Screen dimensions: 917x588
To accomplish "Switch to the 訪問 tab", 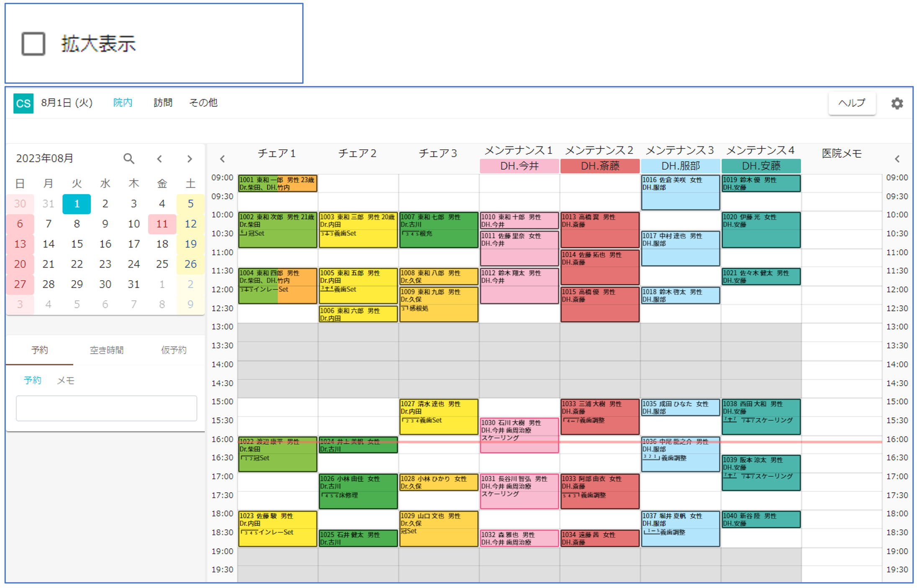I will pyautogui.click(x=163, y=102).
